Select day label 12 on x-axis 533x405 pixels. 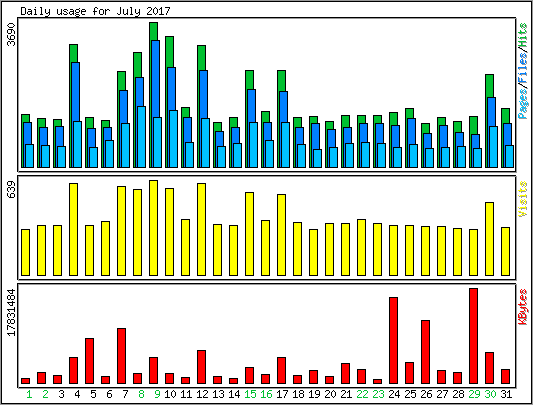click(x=202, y=394)
